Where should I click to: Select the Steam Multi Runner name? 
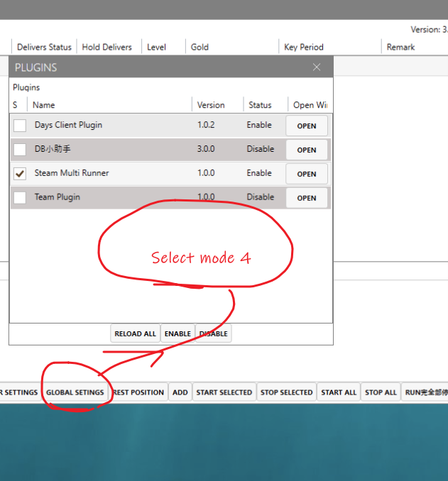point(72,173)
